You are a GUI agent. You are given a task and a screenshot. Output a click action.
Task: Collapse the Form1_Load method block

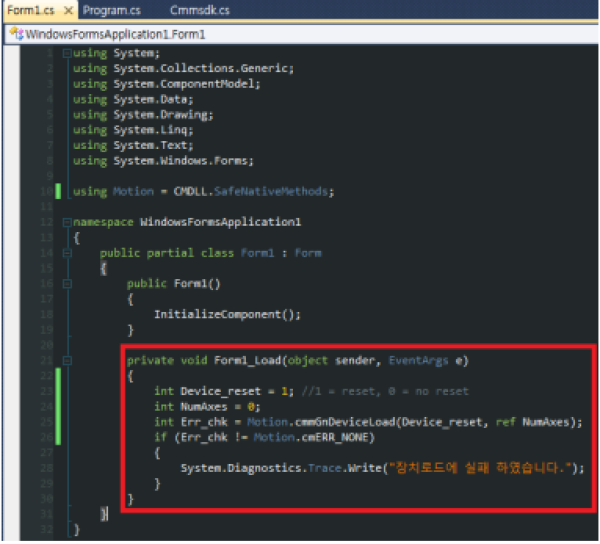pos(66,360)
